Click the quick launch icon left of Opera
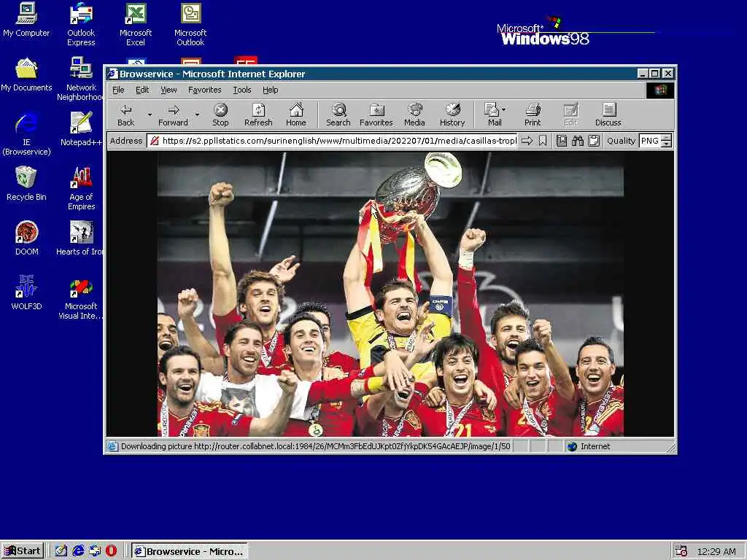 95,551
